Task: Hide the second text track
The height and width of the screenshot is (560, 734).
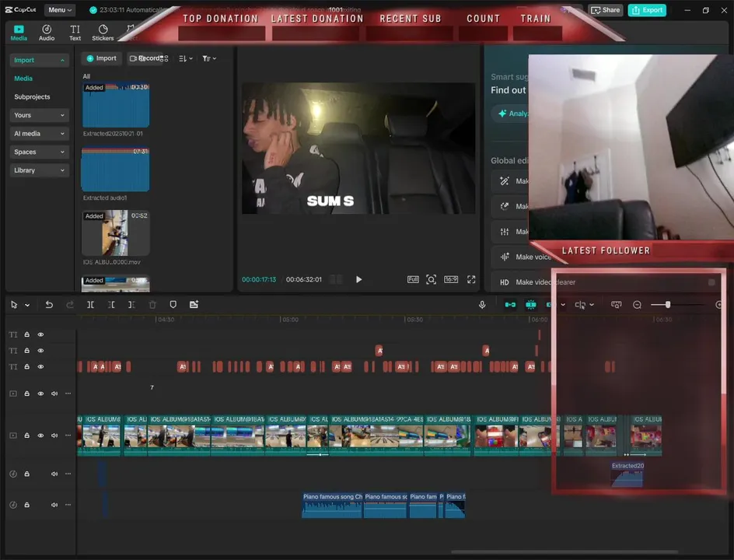Action: pyautogui.click(x=40, y=350)
